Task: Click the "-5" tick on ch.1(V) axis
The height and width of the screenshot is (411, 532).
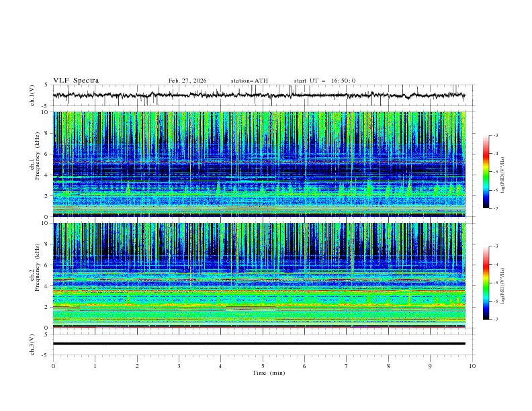Action: point(46,106)
